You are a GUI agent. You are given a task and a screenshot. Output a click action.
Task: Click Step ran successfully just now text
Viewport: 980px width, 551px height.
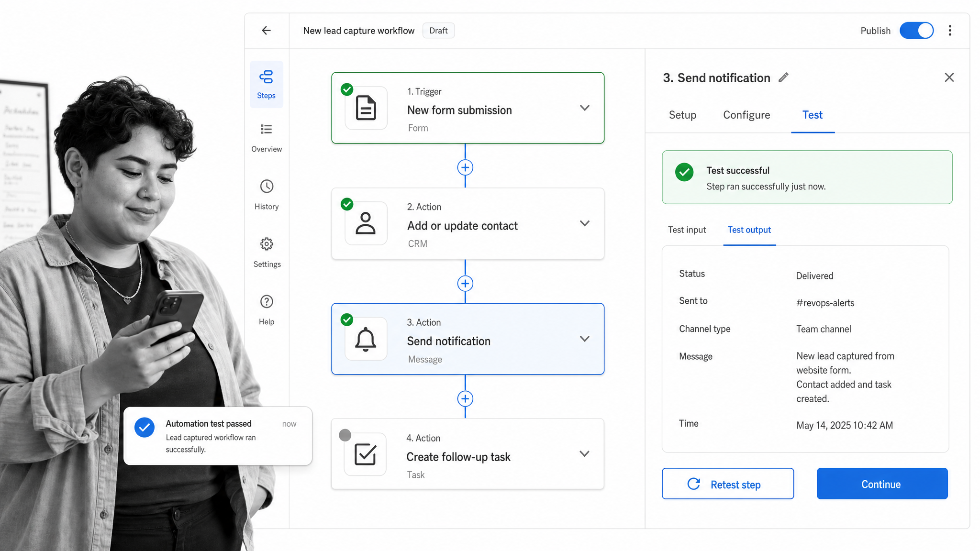766,187
